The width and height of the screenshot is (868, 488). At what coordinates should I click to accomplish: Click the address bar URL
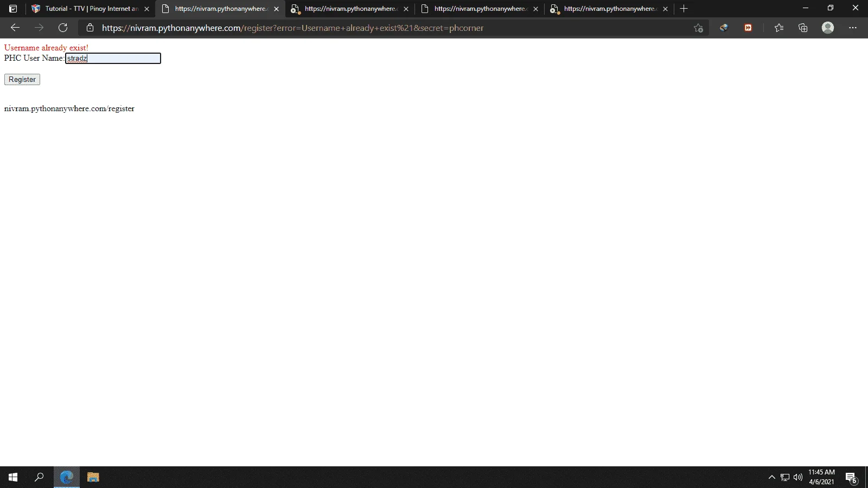pyautogui.click(x=292, y=28)
